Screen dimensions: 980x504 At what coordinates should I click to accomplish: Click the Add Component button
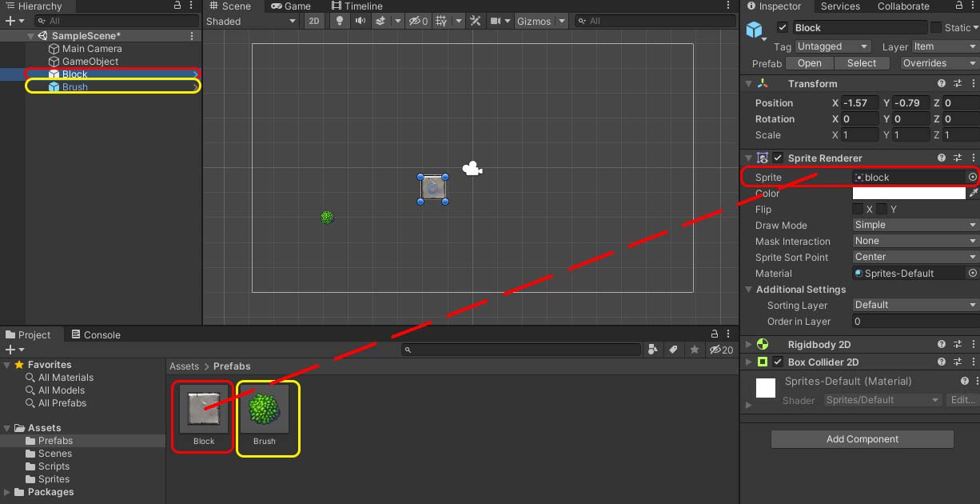[862, 439]
